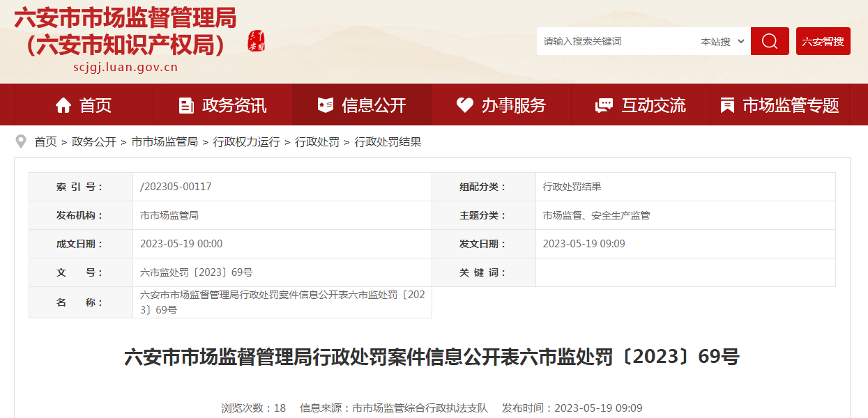Click the 六安智搜 button
Viewport: 868px width, 418px height.
coord(823,41)
